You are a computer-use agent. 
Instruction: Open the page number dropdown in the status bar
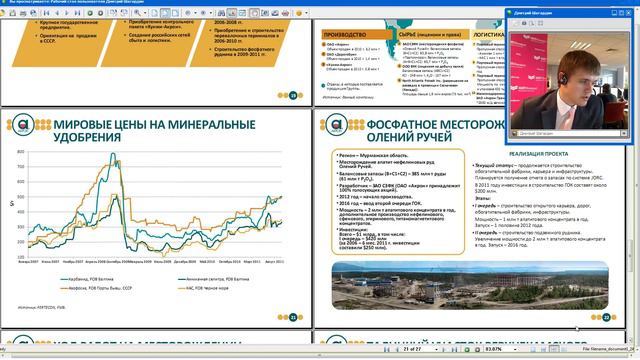[437, 349]
